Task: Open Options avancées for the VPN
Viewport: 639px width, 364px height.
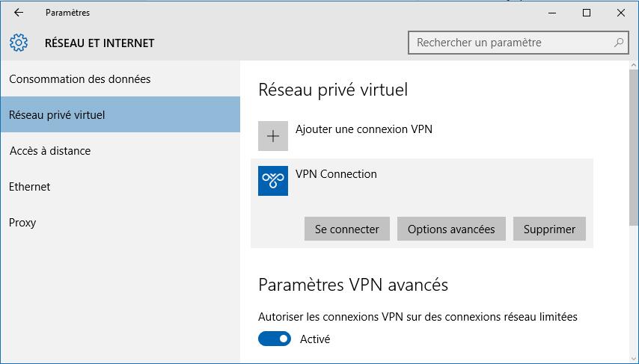Action: click(451, 229)
